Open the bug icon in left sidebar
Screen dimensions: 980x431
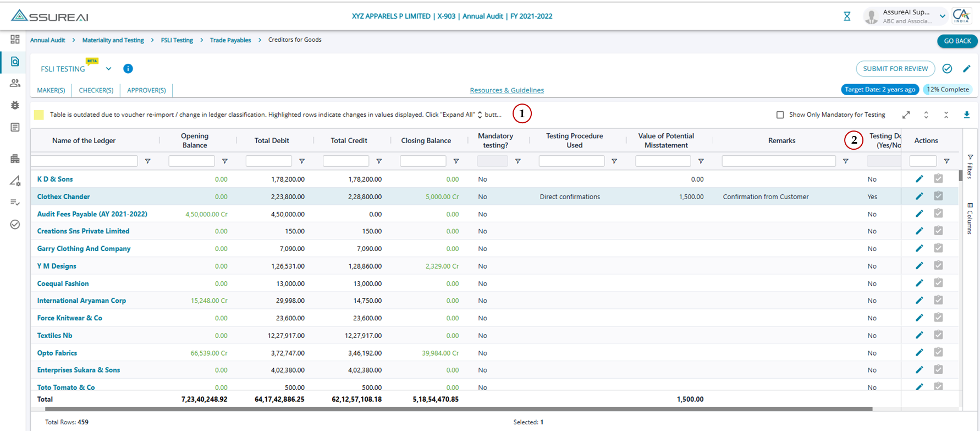tap(15, 105)
